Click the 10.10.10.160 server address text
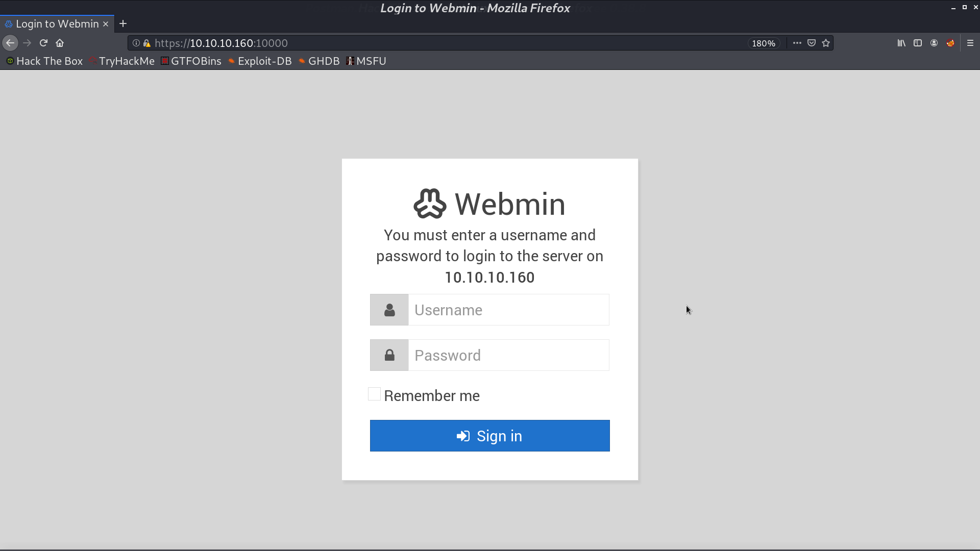Viewport: 980px width, 551px height. 490,278
